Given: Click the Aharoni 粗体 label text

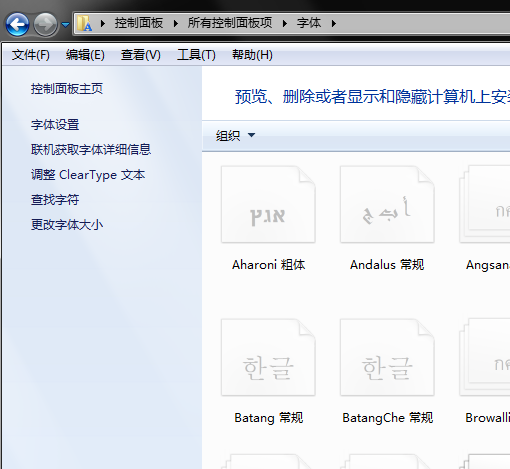Looking at the screenshot, I should (269, 265).
